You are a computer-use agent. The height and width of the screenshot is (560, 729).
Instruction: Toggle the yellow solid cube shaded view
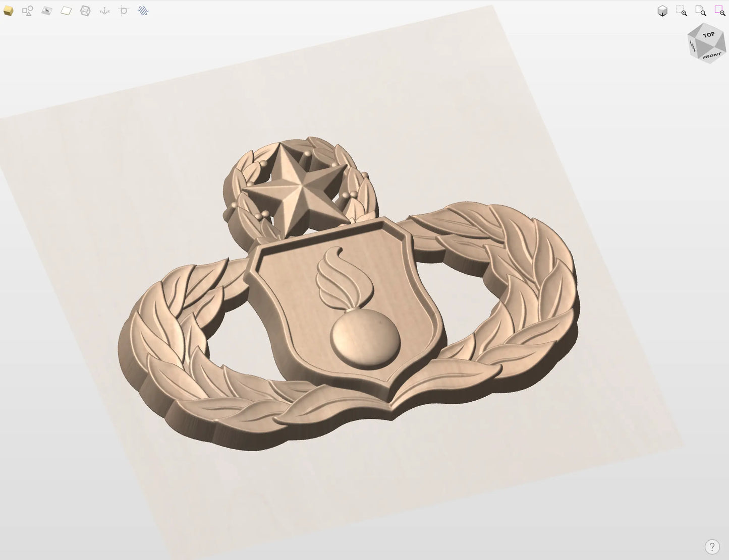(x=8, y=11)
